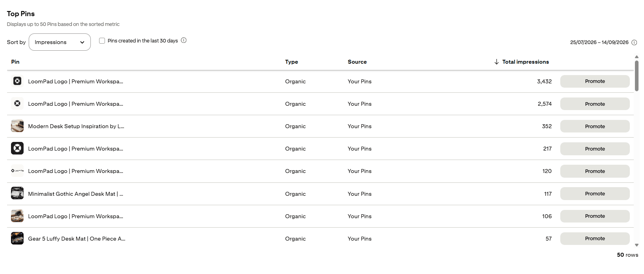Click the scrollbar down arrow

pos(637,245)
